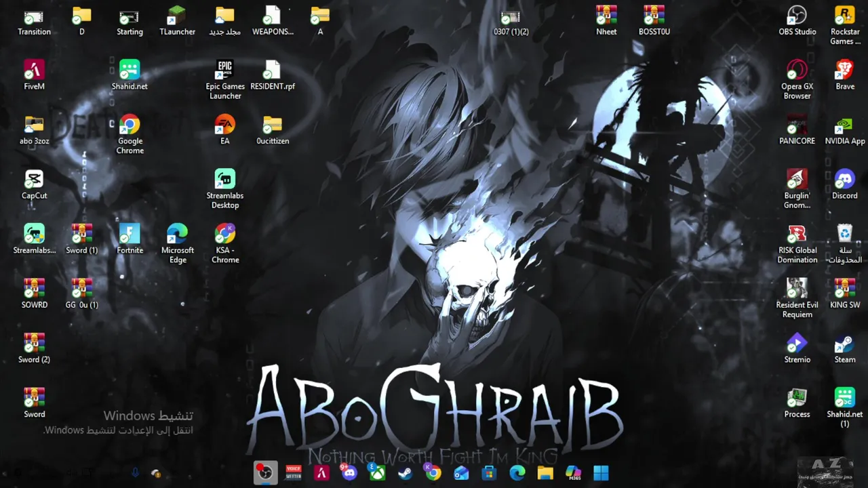The height and width of the screenshot is (488, 868).
Task: Open the NVIDIA App shortcut
Action: pyautogui.click(x=845, y=130)
